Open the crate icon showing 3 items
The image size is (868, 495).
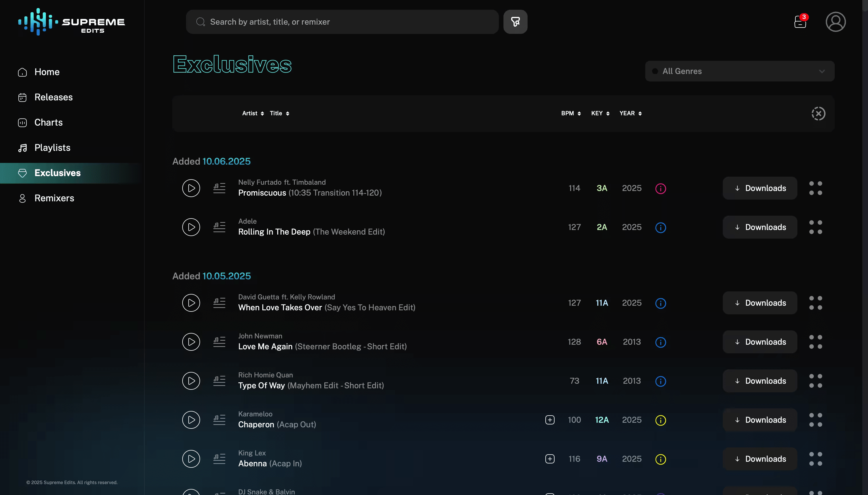(x=800, y=22)
